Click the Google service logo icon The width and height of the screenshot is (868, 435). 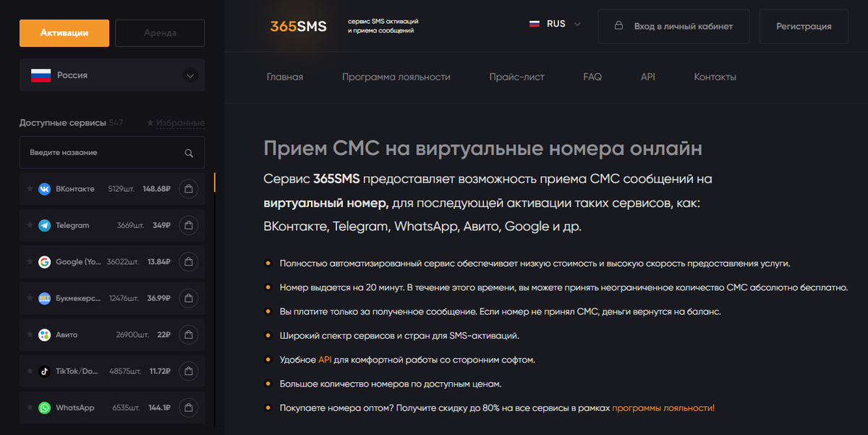pyautogui.click(x=44, y=262)
